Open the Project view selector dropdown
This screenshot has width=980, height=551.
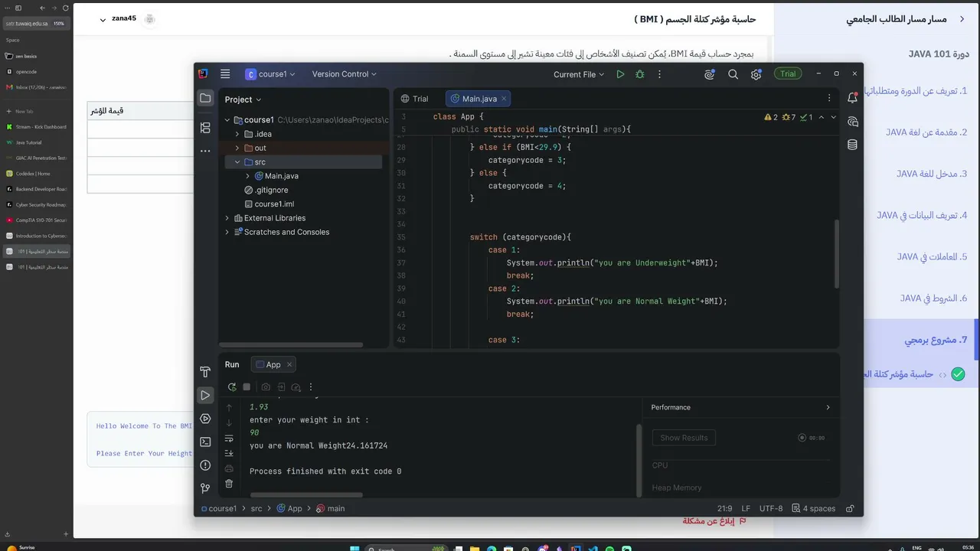pyautogui.click(x=243, y=99)
